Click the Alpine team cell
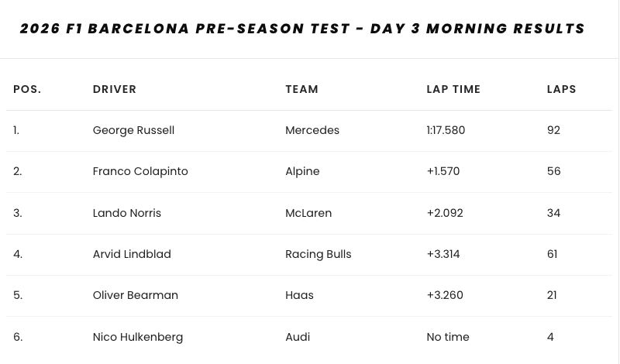 tap(302, 171)
